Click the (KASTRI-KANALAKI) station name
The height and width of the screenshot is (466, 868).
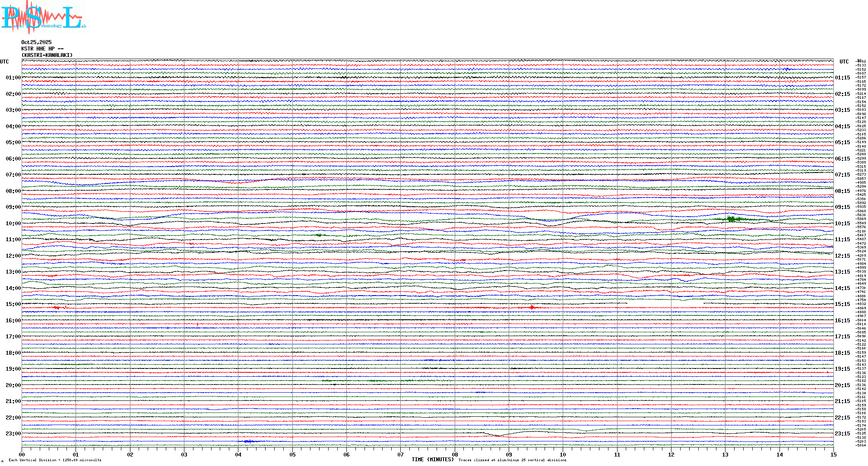coord(47,55)
